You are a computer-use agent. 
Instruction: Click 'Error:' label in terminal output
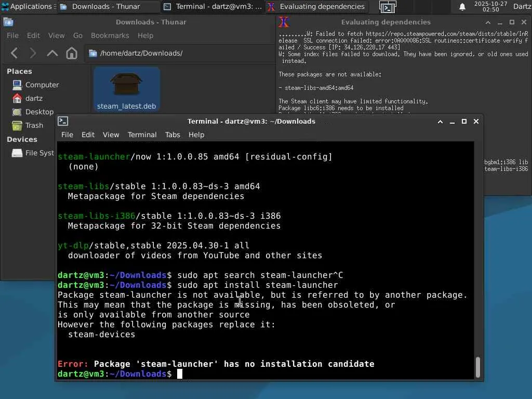click(73, 364)
